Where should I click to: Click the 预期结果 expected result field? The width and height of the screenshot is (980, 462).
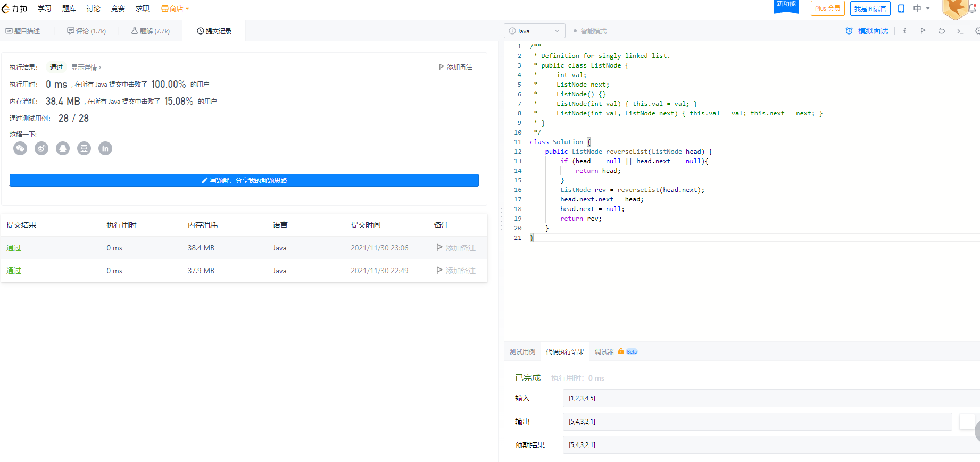(x=771, y=445)
